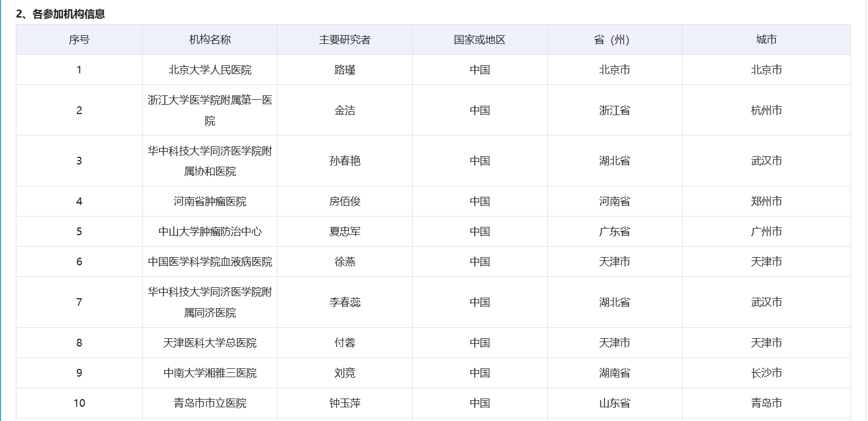Viewport: 868px width, 421px height.
Task: Click researcher name "夏忠军"
Action: (x=345, y=231)
